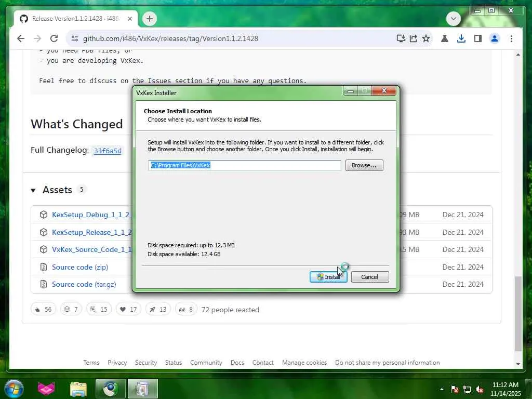Open the Privacy footer link
The height and width of the screenshot is (399, 532).
point(117,363)
